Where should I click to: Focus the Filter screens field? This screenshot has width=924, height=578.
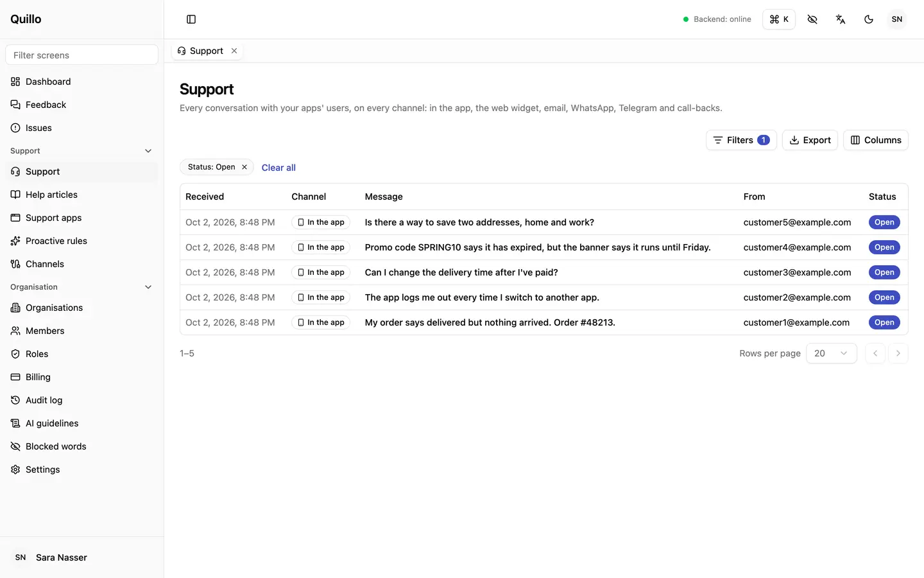[81, 55]
